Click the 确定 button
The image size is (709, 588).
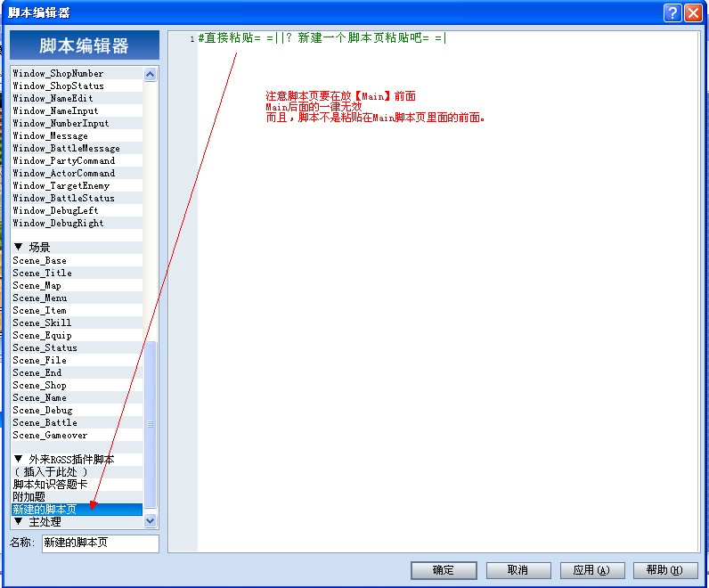coord(444,570)
